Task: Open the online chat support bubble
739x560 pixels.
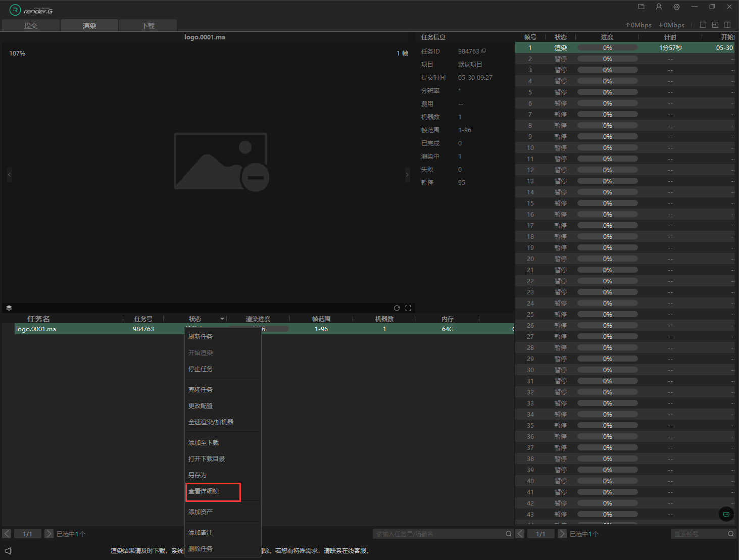Action: pyautogui.click(x=726, y=514)
